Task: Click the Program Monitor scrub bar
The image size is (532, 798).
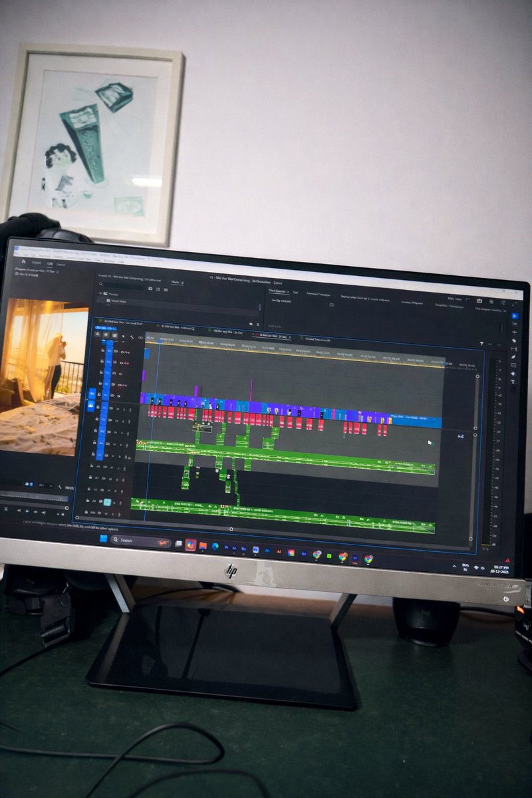Action: 33,496
